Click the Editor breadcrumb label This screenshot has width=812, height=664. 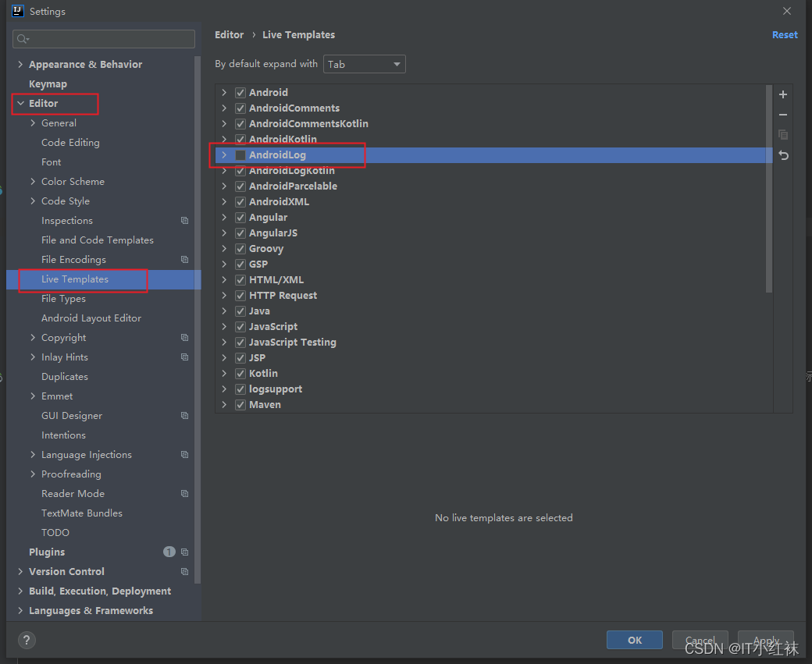pyautogui.click(x=229, y=34)
